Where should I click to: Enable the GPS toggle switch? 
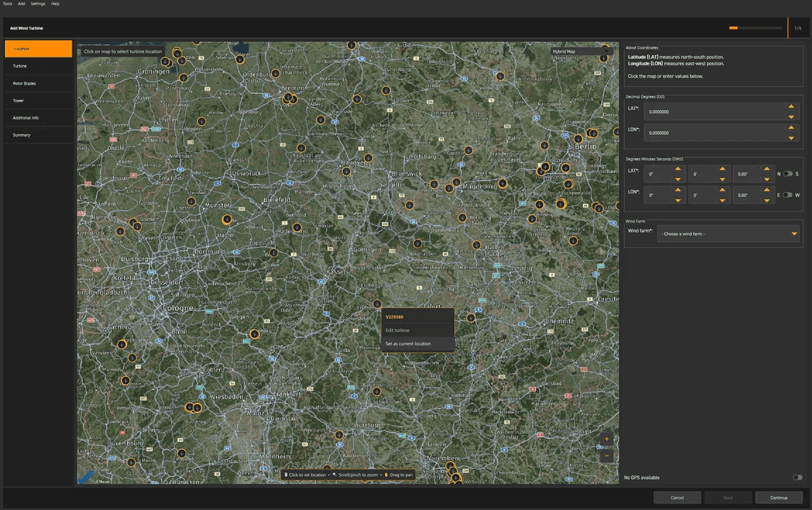[x=797, y=477]
